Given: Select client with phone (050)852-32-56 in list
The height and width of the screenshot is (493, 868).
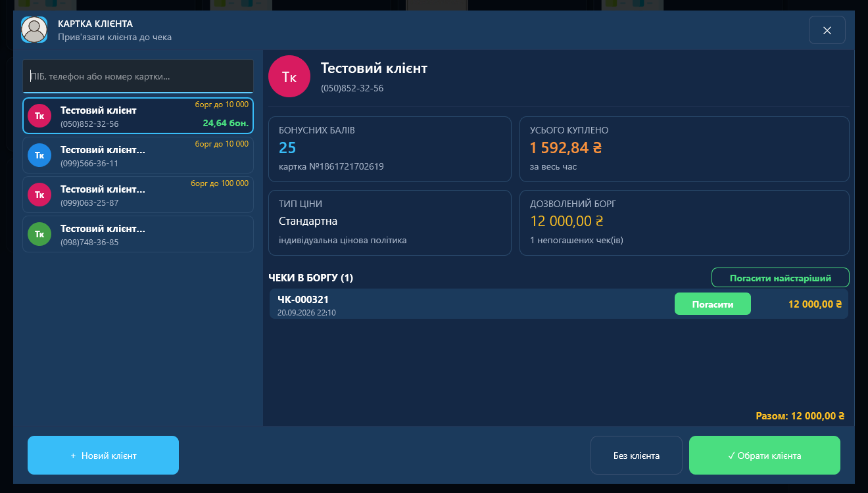Looking at the screenshot, I should [x=138, y=116].
